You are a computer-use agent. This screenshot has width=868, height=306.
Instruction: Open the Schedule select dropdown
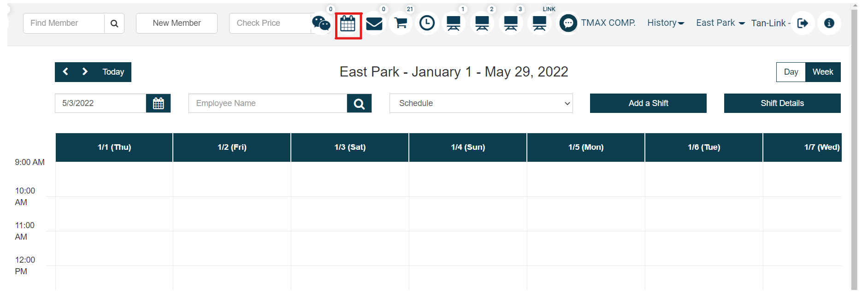click(481, 103)
